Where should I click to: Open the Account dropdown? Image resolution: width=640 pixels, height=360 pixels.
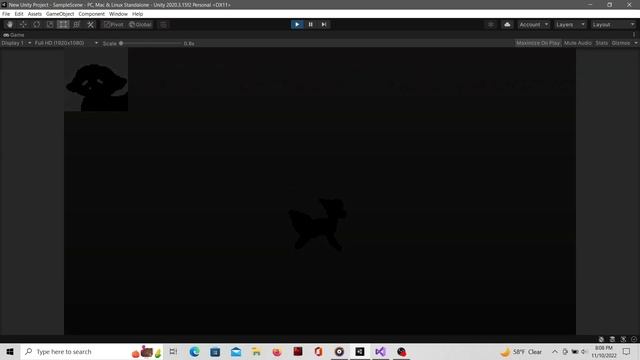[533, 24]
